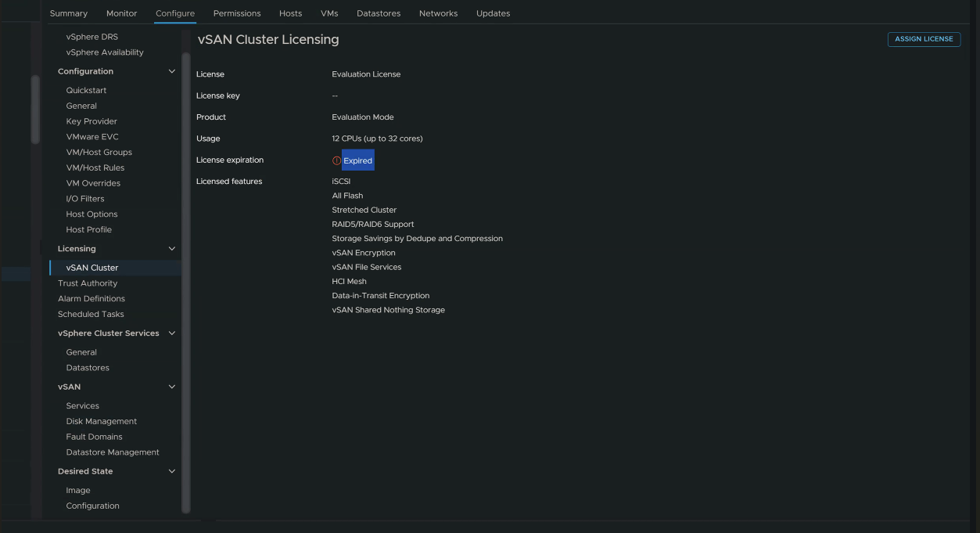Open the Permissions tab

[x=237, y=13]
